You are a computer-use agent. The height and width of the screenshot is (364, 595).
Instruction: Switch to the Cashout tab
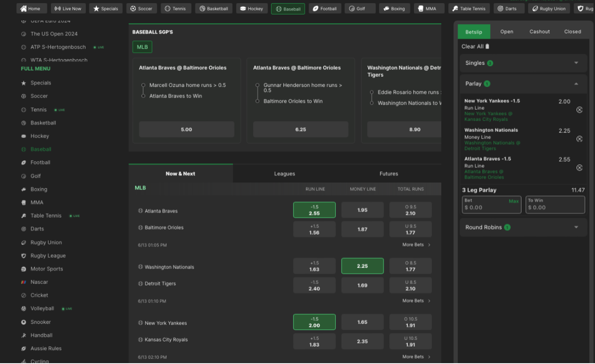coord(539,32)
